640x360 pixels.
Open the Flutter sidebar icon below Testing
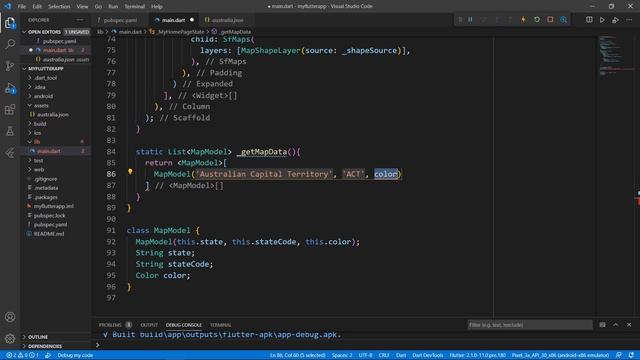pos(10,153)
